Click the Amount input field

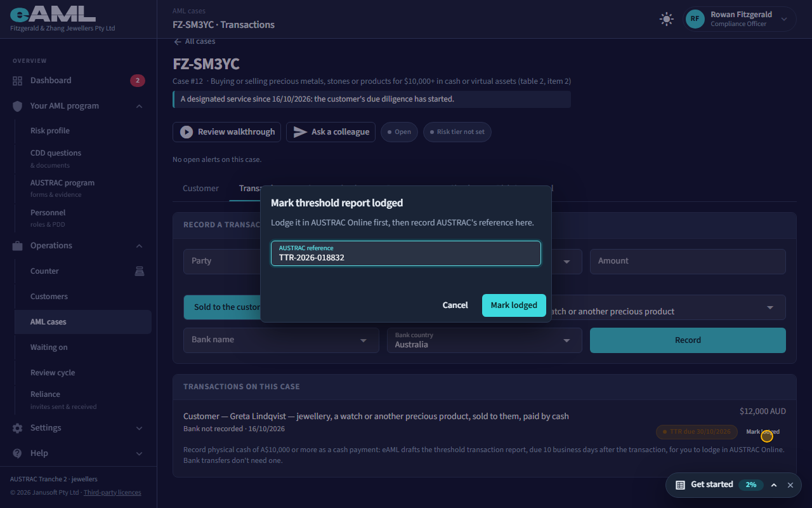click(x=688, y=262)
